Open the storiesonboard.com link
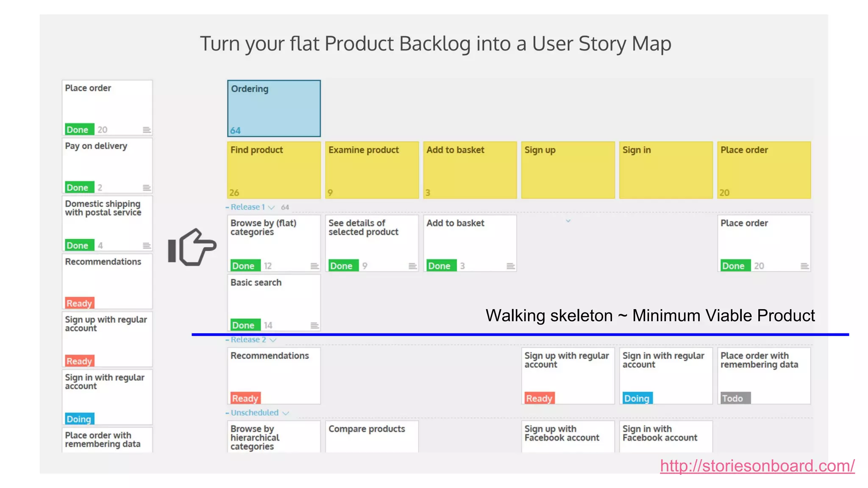Viewport: 868px width, 488px height. (x=757, y=466)
